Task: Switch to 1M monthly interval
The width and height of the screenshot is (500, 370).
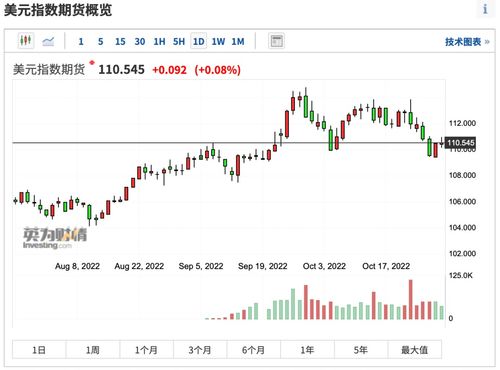Action: [238, 42]
